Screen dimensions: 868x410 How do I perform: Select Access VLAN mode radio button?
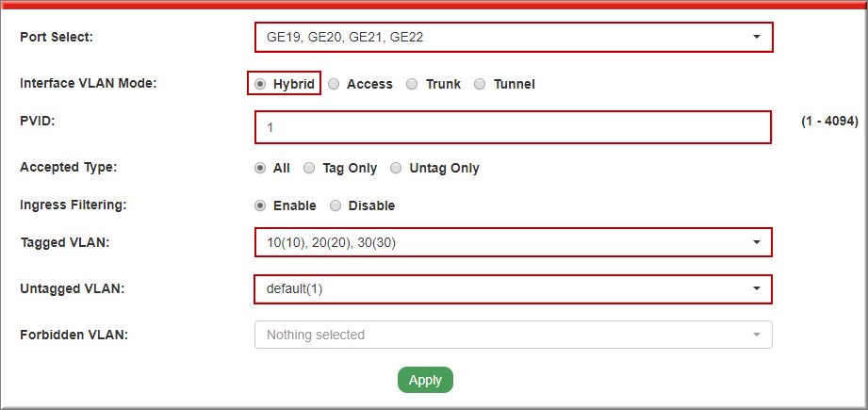[334, 84]
